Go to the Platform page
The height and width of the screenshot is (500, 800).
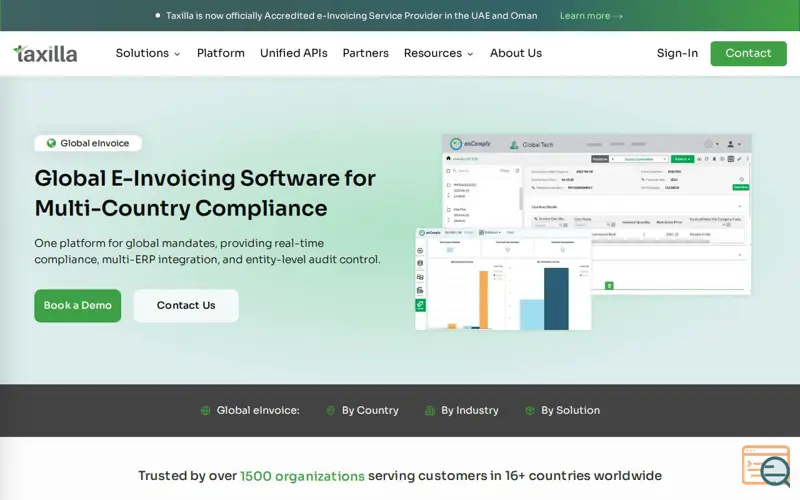[x=220, y=53]
